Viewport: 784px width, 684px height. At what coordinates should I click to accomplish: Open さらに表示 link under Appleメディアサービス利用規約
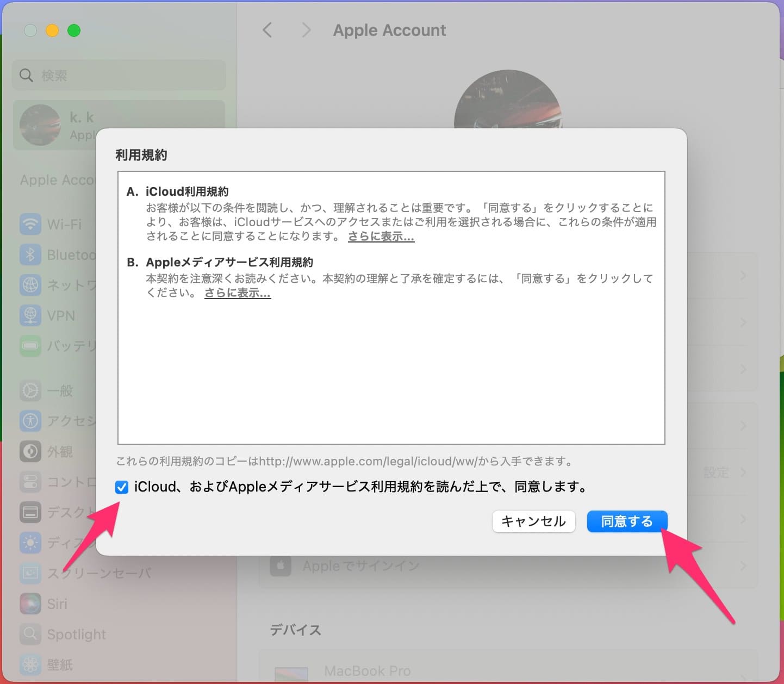point(238,293)
